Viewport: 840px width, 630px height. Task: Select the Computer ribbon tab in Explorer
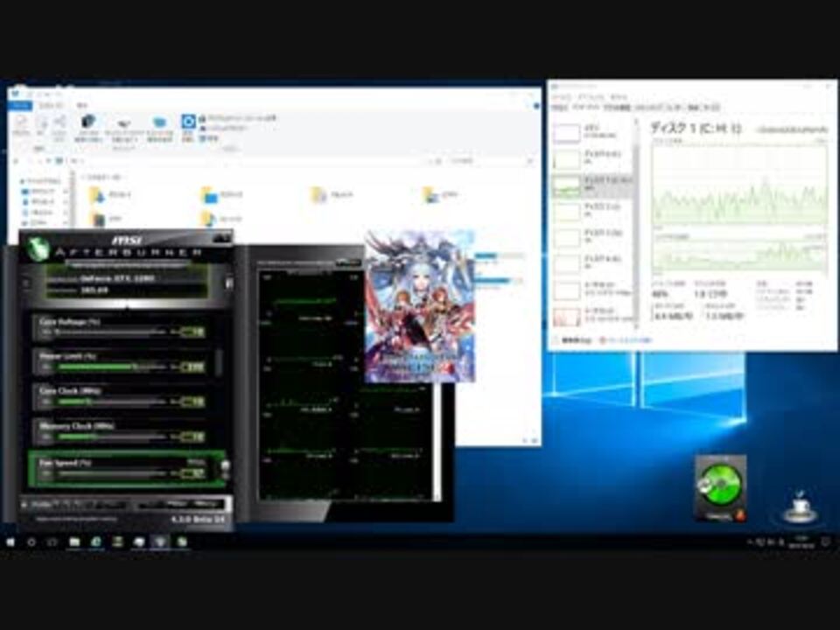point(52,106)
